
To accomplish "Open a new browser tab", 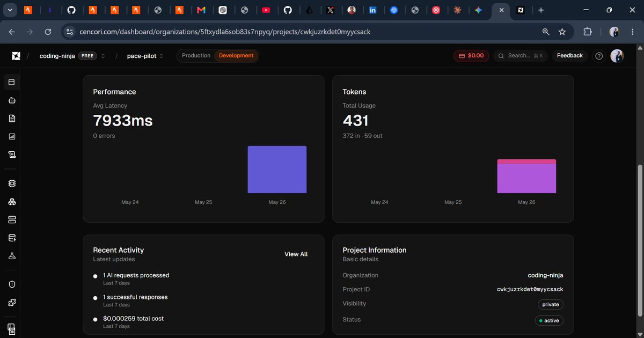I will tap(541, 10).
